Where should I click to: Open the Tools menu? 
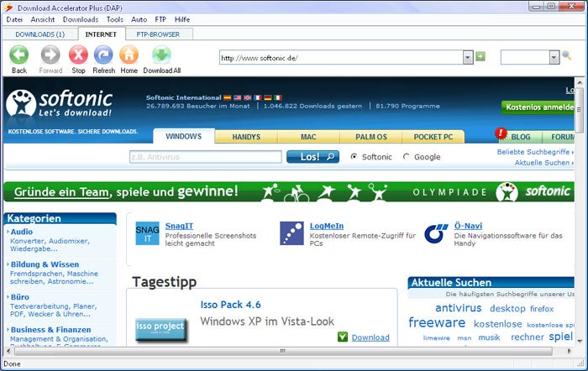pos(115,19)
